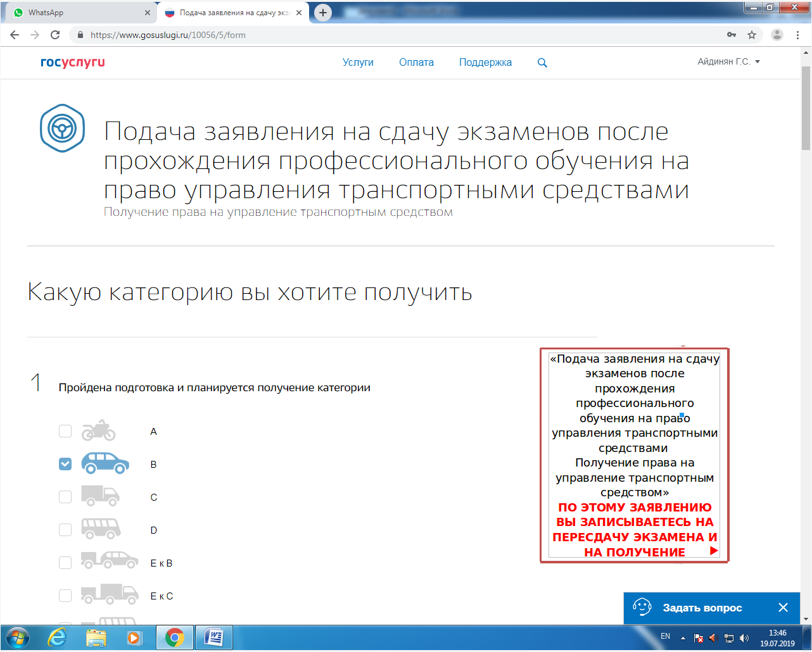Open the media player taskbar icon
The height and width of the screenshot is (652, 812).
[134, 637]
